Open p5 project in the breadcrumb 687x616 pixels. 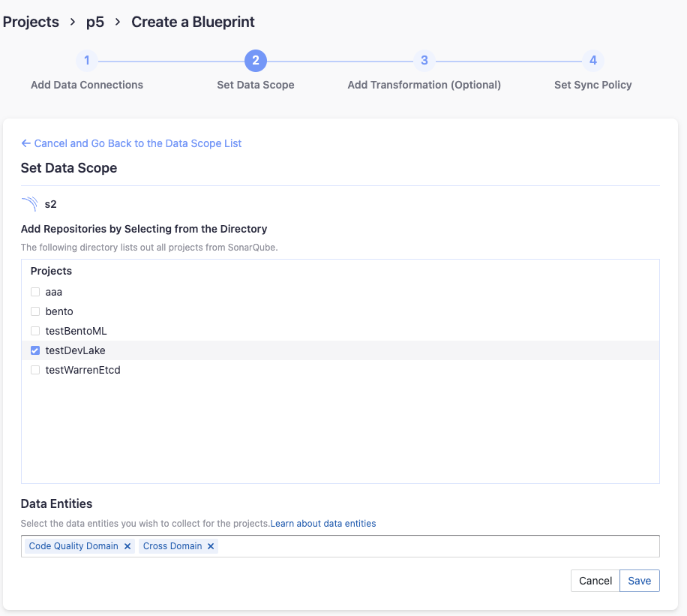(95, 22)
